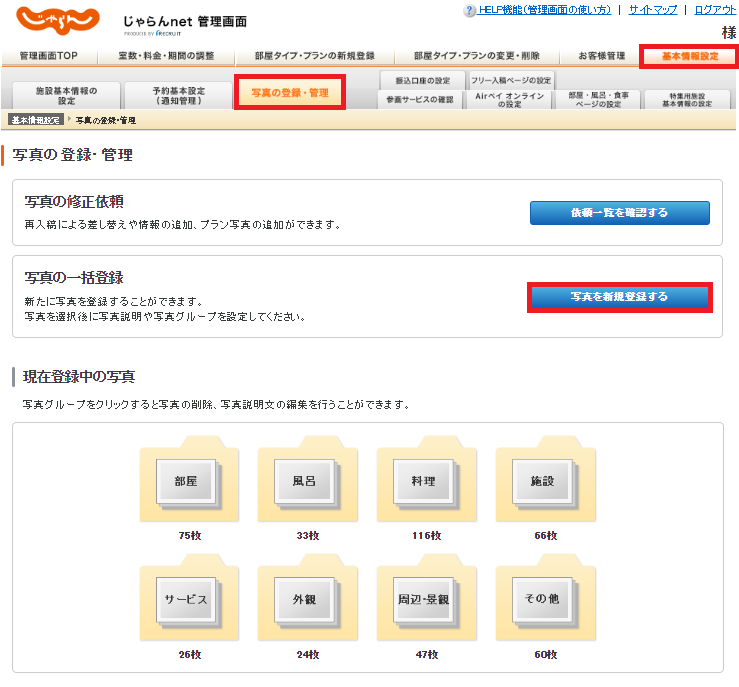Select 施設基本情報の設定 sub-tab

tap(66, 96)
